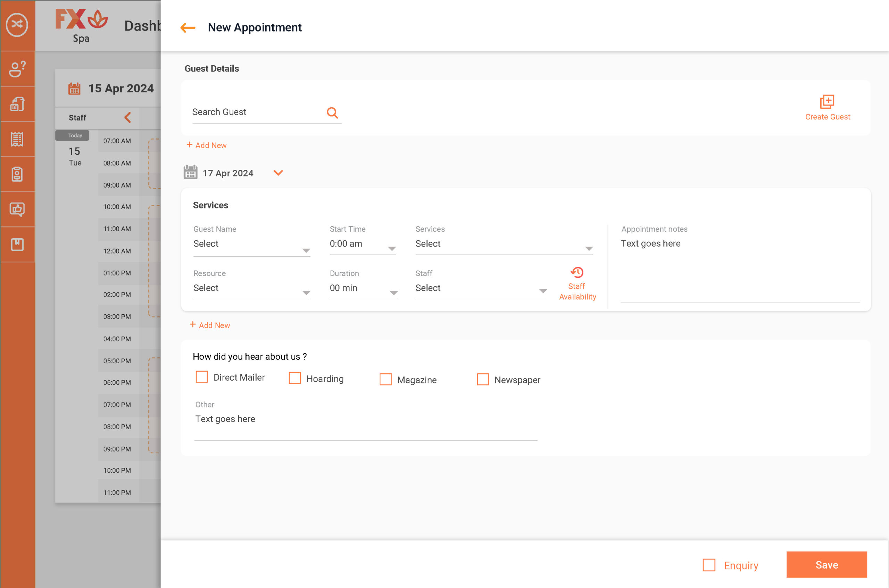This screenshot has width=889, height=588.
Task: Click the shuffle icon at sidebar top
Action: pos(17,25)
